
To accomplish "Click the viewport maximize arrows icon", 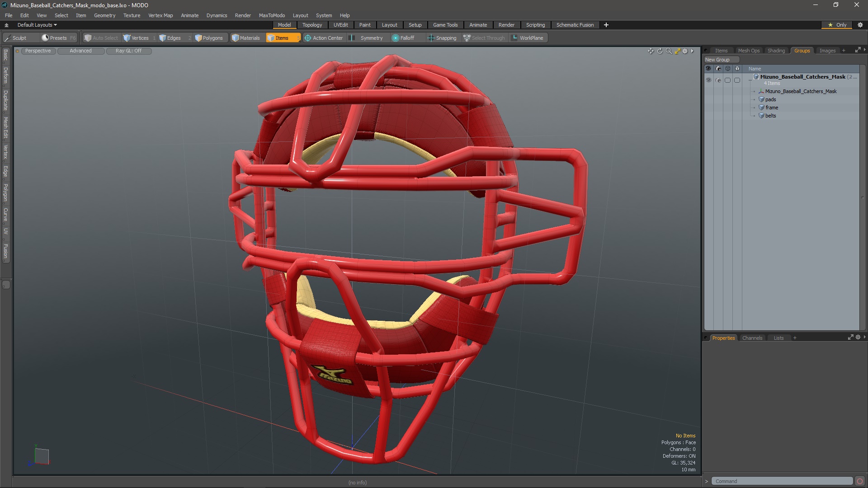I will click(x=677, y=51).
